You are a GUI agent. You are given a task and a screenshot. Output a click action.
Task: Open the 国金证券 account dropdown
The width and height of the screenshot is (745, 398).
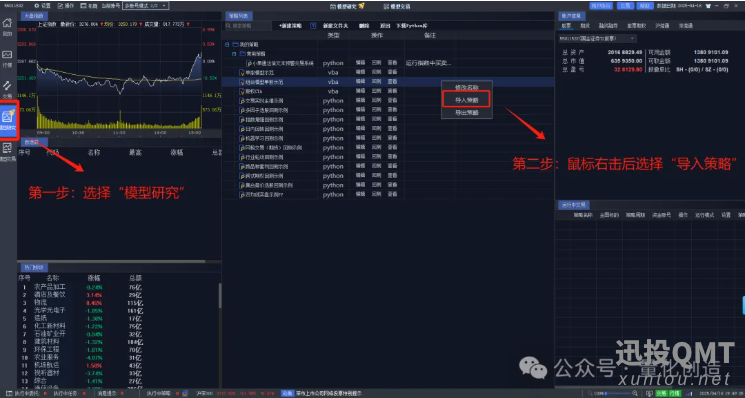click(597, 38)
